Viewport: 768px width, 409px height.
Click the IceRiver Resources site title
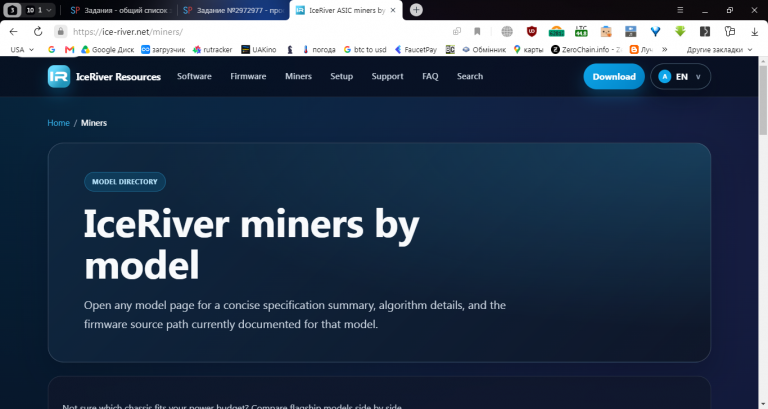click(118, 76)
